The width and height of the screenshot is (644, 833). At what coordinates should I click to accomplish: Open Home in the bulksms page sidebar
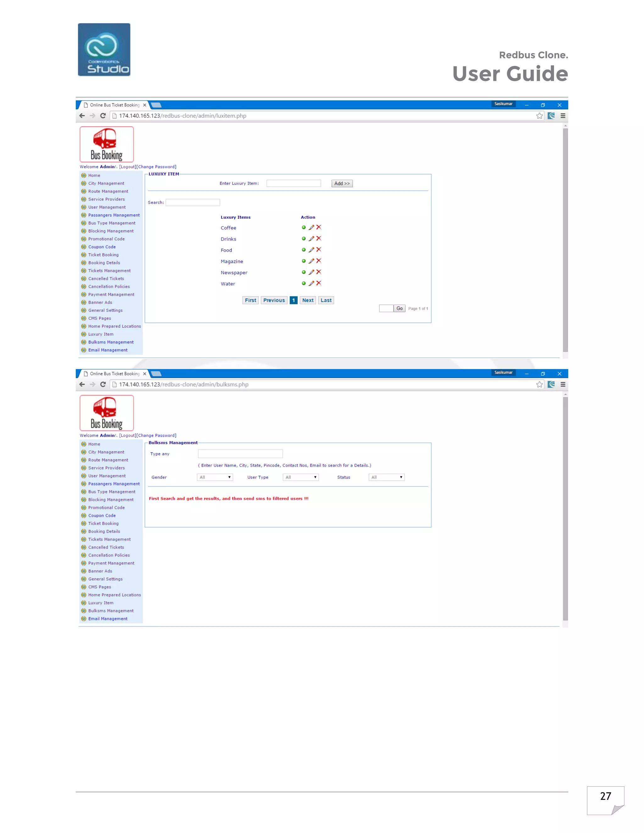(94, 444)
